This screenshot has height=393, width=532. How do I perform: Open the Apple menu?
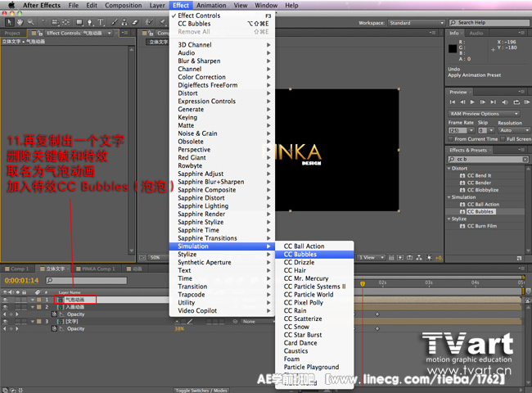(x=11, y=6)
